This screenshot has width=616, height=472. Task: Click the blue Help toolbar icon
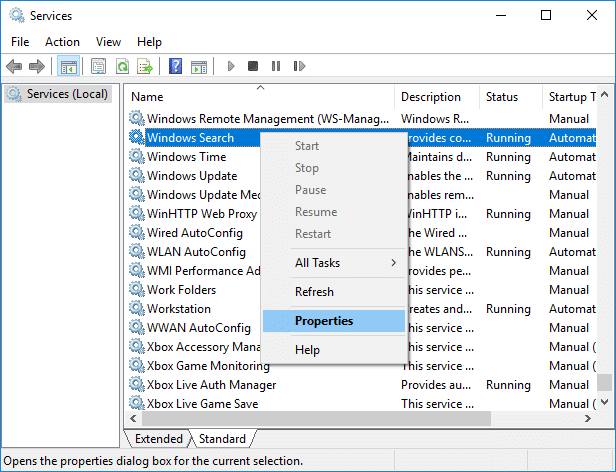[x=175, y=67]
